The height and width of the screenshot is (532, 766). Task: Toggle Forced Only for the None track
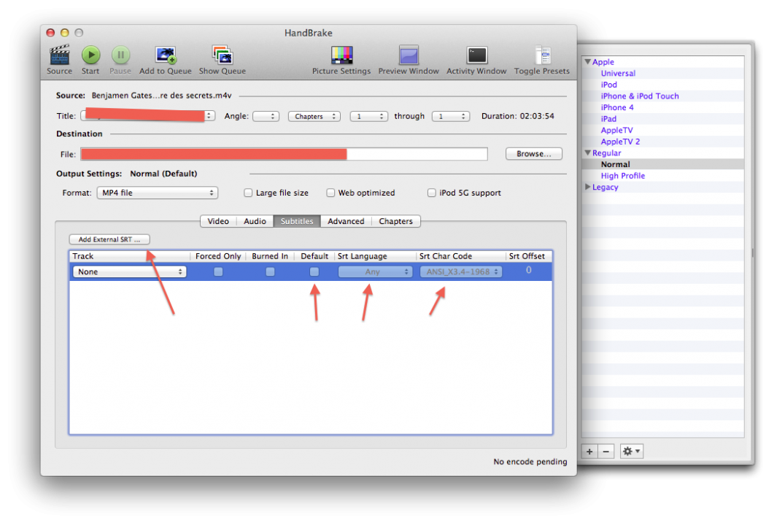[218, 271]
